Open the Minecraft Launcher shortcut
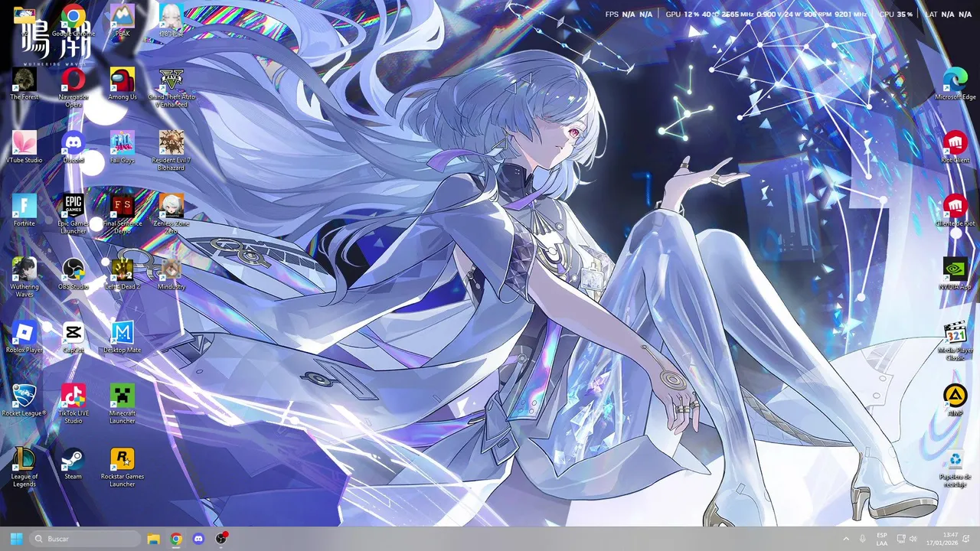Viewport: 980px width, 551px height. click(x=122, y=403)
